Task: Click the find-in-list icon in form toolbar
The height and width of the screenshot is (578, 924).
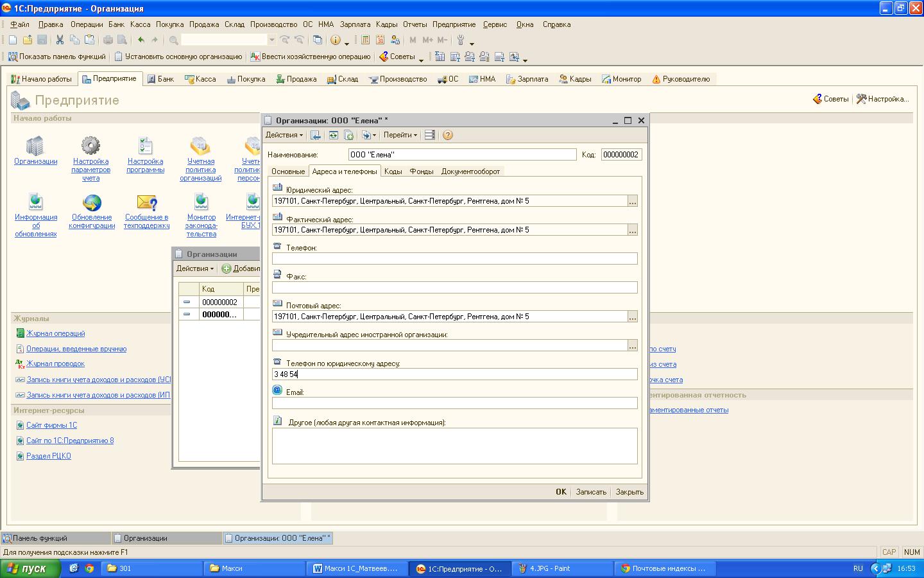Action: coord(315,135)
